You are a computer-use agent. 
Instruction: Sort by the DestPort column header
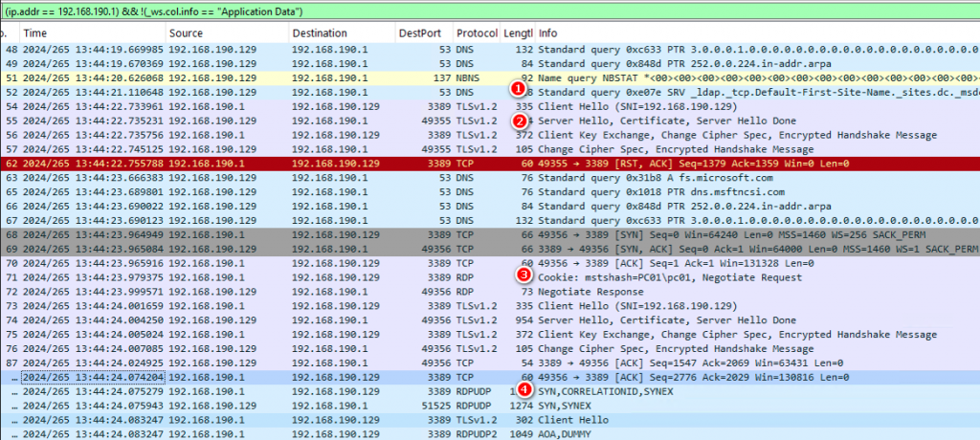pos(424,33)
